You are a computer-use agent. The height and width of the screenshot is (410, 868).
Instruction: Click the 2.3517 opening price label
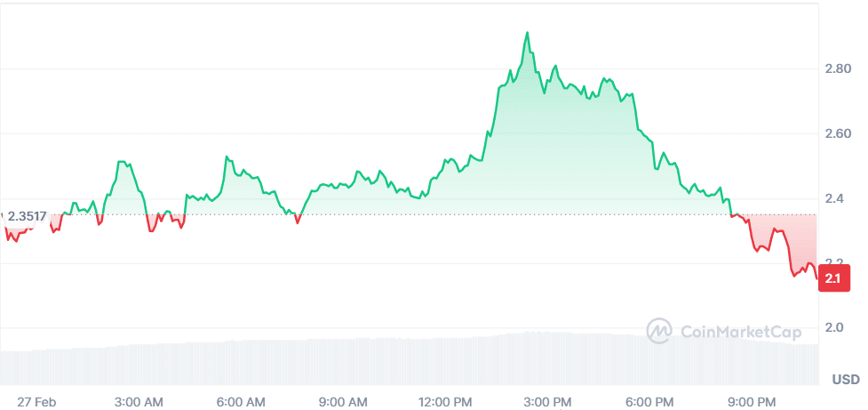[27, 215]
